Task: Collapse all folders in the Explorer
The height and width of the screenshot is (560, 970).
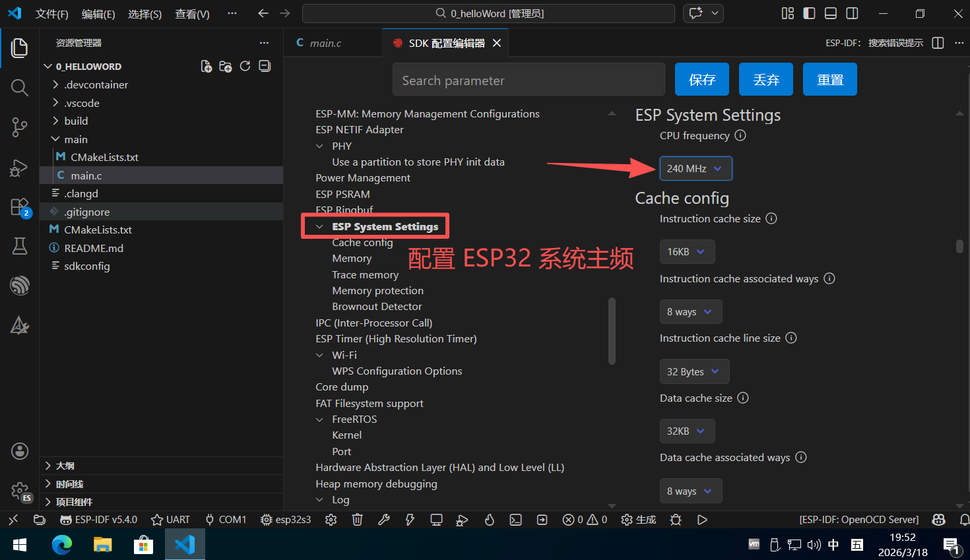Action: coord(265,66)
